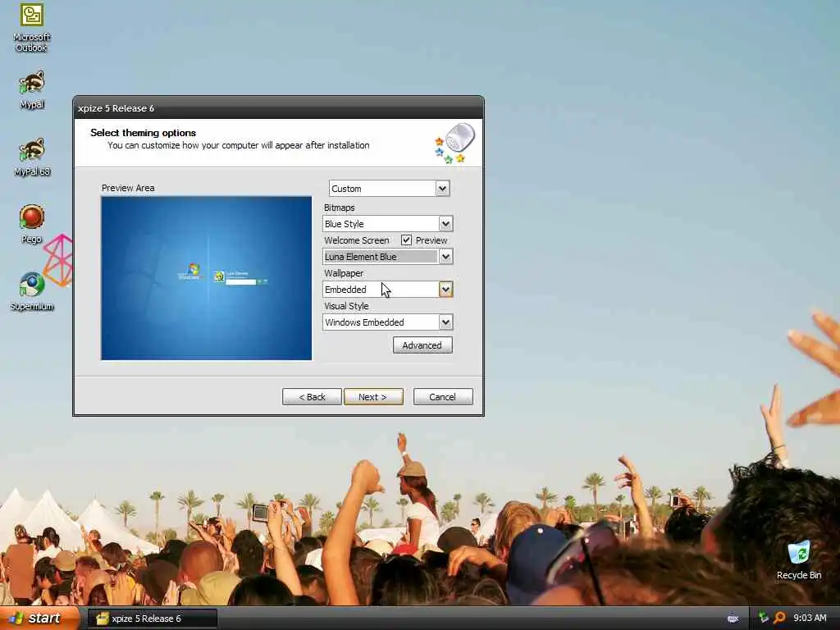Click the xpize 5 Release 6 taskbar button
The width and height of the screenshot is (840, 630).
click(x=152, y=619)
